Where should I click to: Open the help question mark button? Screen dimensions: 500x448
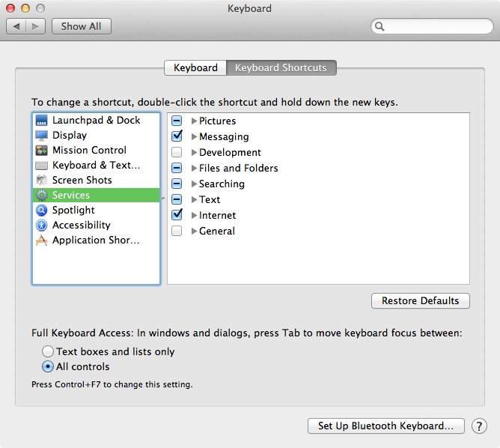click(x=479, y=426)
